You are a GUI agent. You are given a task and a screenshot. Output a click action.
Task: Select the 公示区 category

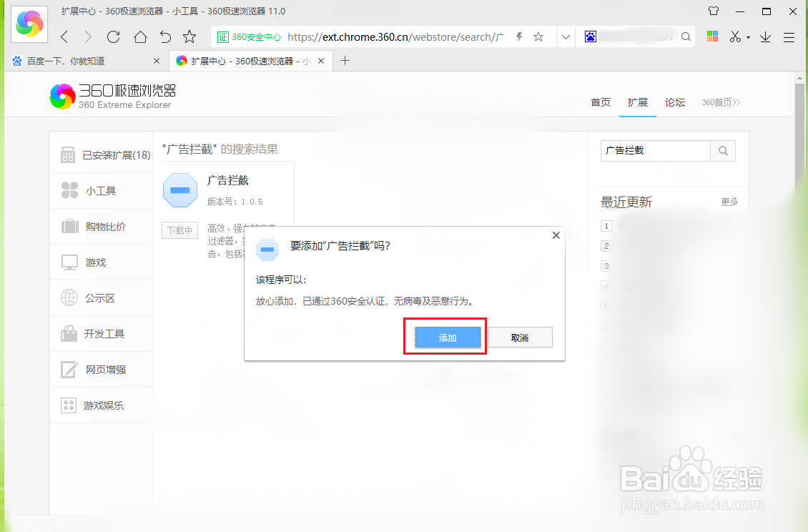[101, 298]
